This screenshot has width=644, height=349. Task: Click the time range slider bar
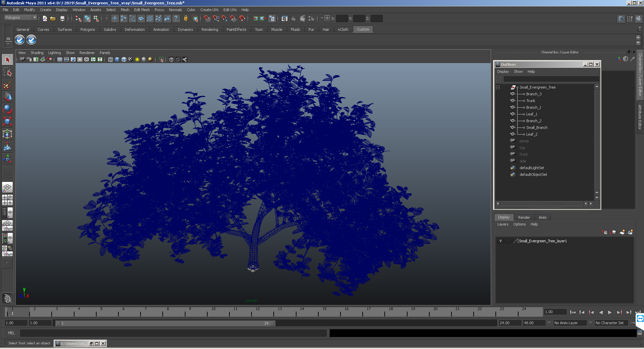[165, 323]
